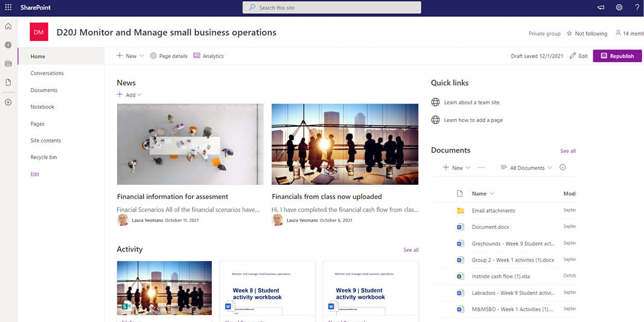Image resolution: width=644 pixels, height=322 pixels.
Task: Open the Financial information for assesment news thumbnail
Action: click(190, 144)
